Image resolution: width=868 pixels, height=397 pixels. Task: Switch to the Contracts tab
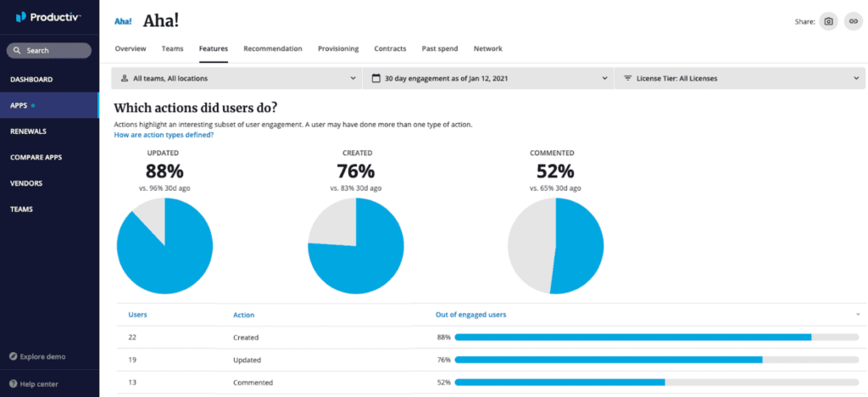390,48
